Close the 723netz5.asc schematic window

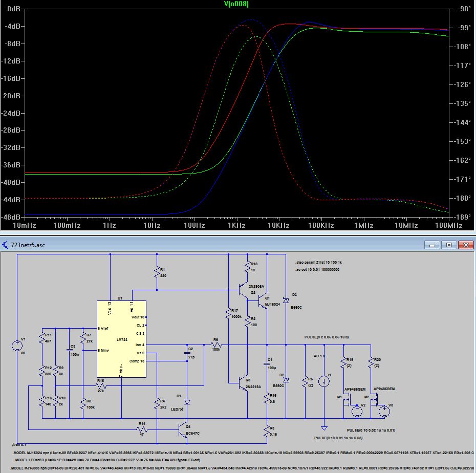tap(466, 245)
